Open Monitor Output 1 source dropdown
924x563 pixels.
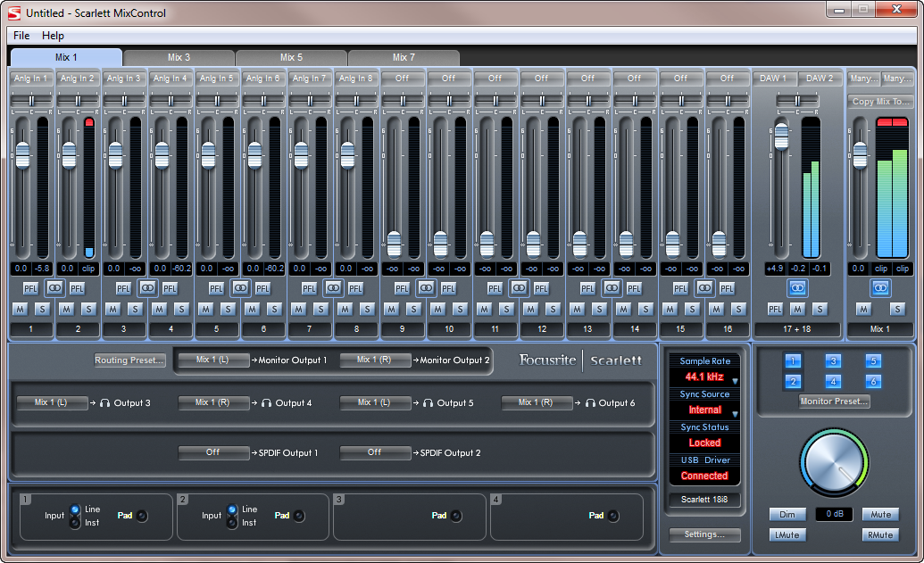(212, 360)
